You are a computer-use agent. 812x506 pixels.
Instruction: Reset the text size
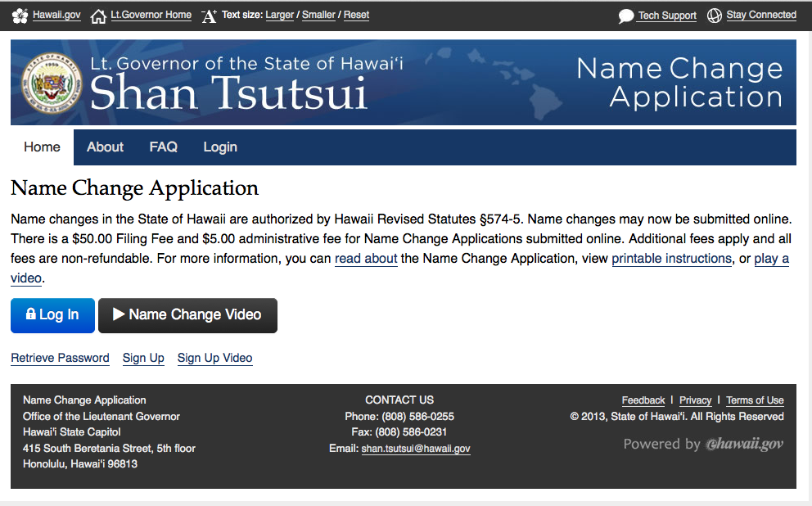[x=356, y=15]
